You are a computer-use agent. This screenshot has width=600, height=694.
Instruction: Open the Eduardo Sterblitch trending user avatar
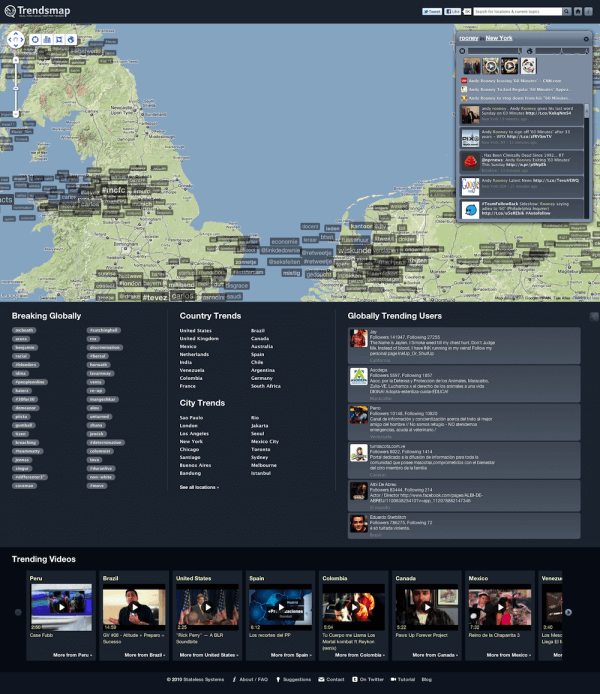click(359, 524)
